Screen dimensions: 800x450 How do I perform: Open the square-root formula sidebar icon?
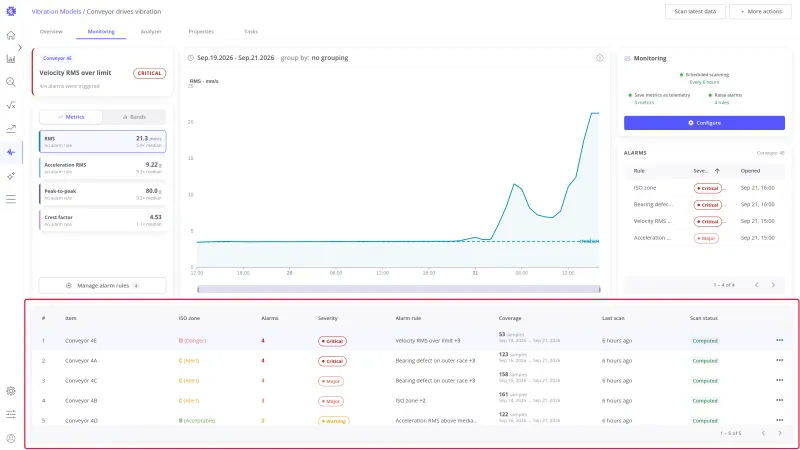click(x=11, y=105)
